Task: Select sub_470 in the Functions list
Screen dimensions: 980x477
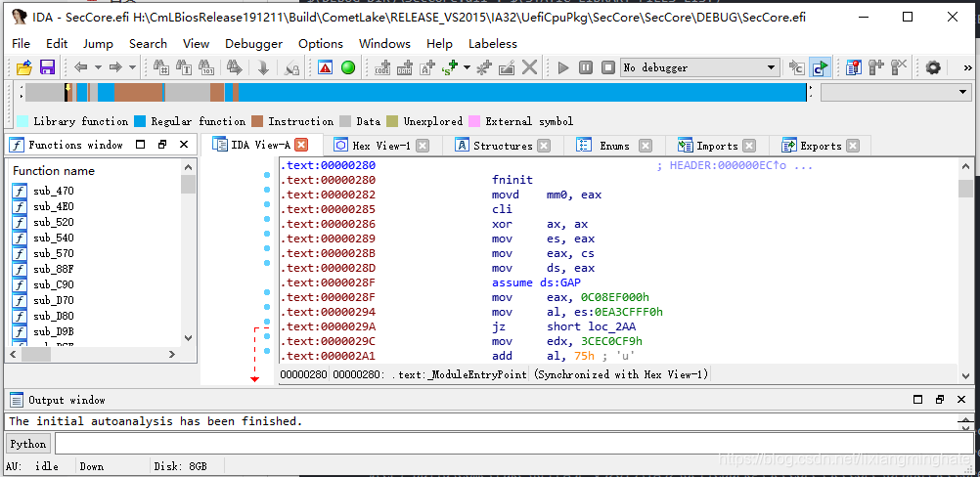Action: [x=53, y=191]
